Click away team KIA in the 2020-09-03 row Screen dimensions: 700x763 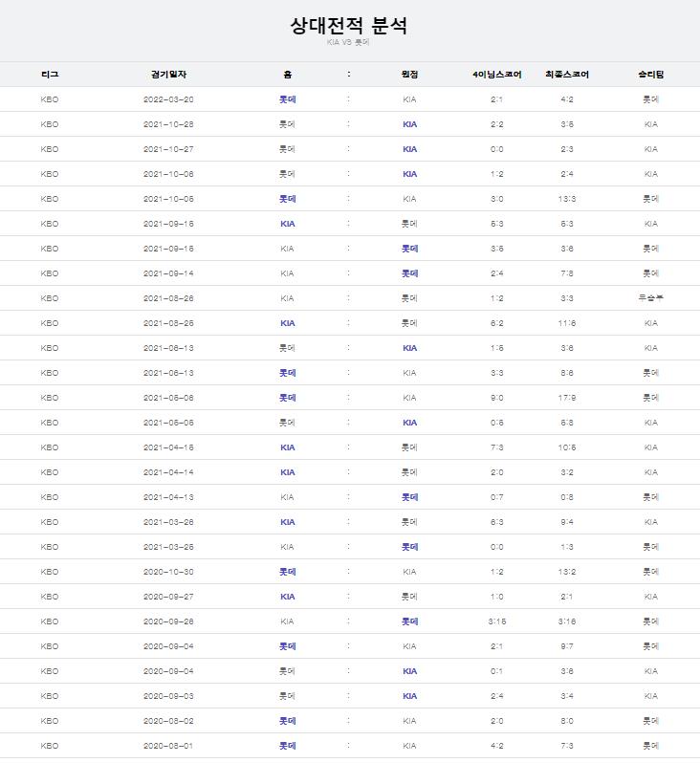point(409,696)
